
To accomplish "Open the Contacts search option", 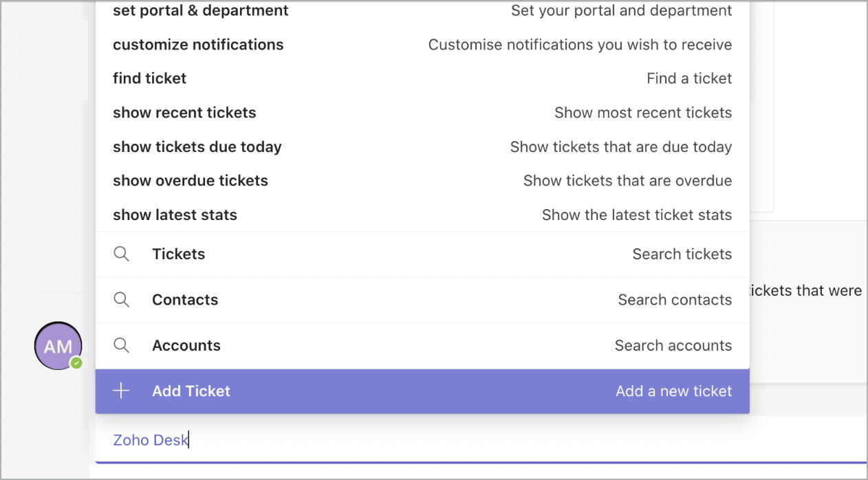I will 185,300.
